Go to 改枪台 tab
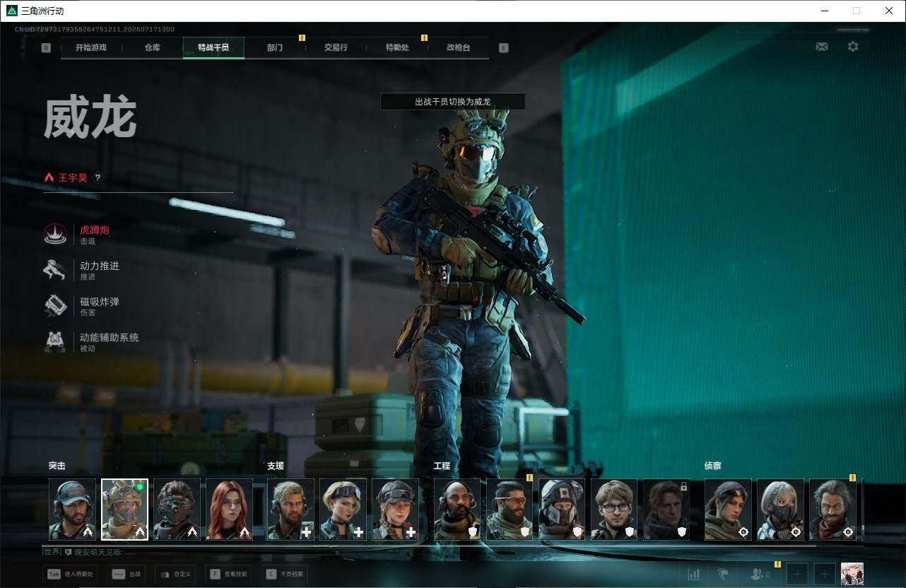Image resolution: width=906 pixels, height=588 pixels. (x=458, y=47)
